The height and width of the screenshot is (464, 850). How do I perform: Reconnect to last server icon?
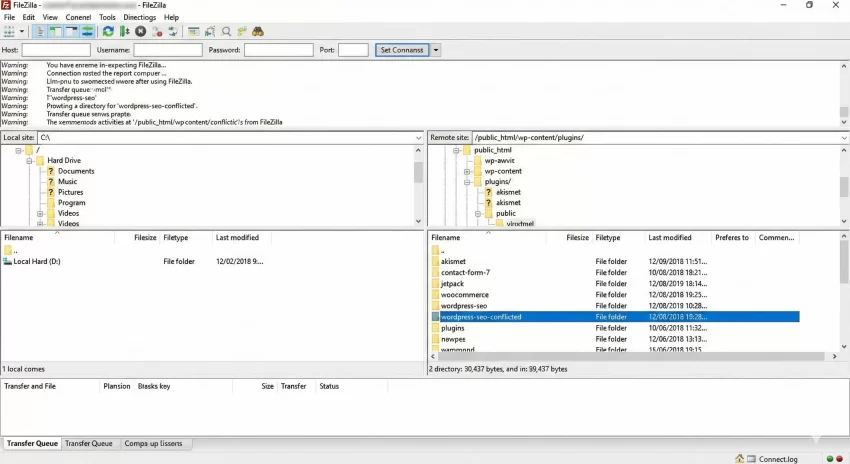tap(172, 31)
